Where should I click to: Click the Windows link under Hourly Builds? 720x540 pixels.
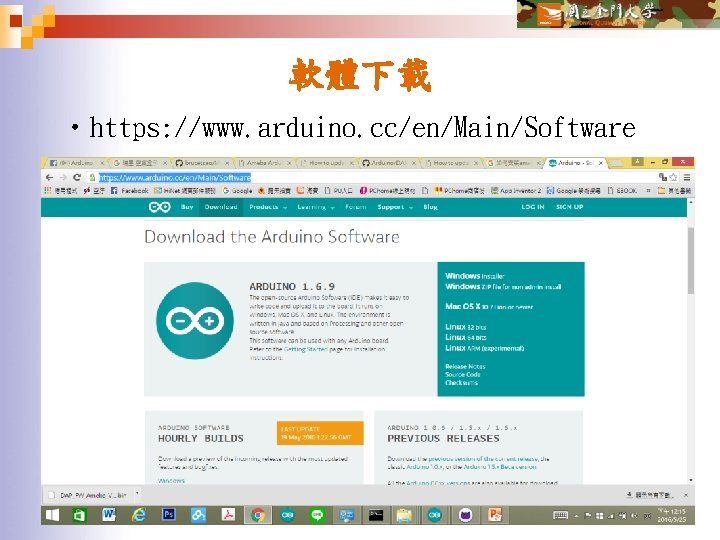[171, 481]
